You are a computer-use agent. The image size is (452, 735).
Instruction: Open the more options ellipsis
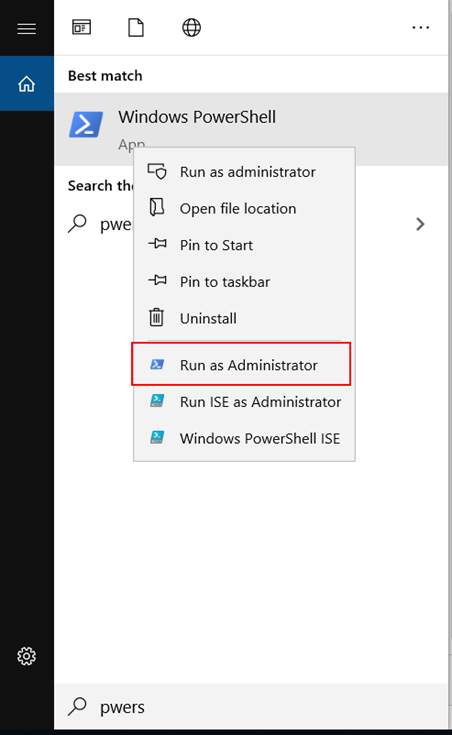click(x=421, y=28)
